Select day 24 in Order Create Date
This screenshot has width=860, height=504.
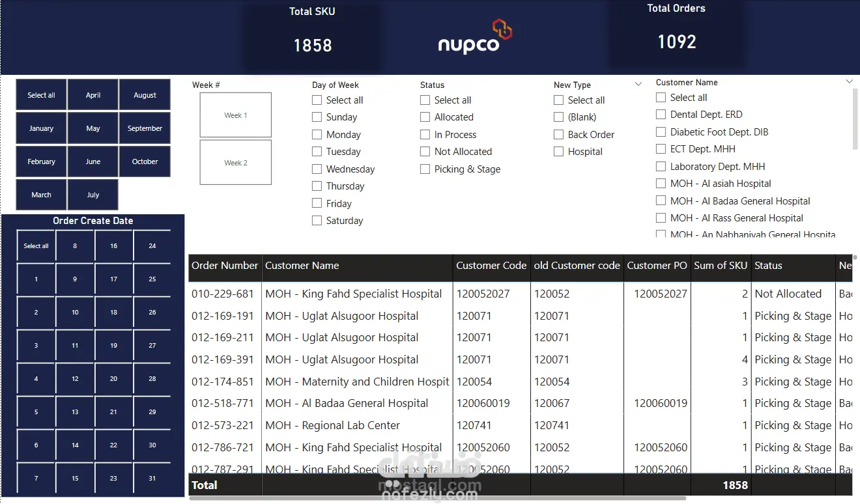(152, 246)
